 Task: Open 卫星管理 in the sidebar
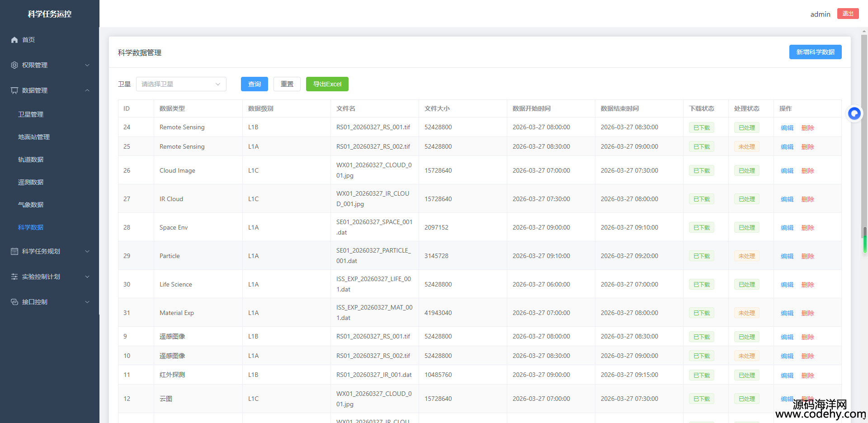(x=31, y=114)
